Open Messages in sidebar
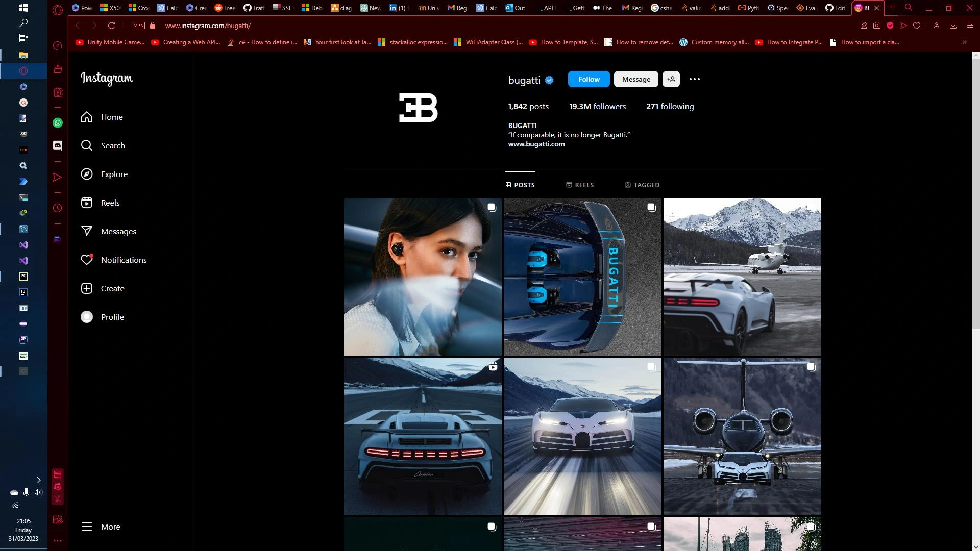 click(x=109, y=232)
